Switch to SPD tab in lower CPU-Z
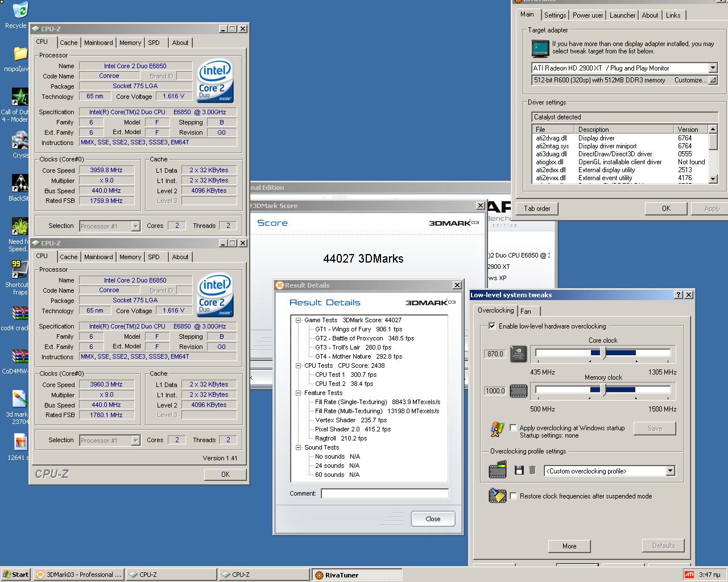The width and height of the screenshot is (728, 582). pos(154,257)
